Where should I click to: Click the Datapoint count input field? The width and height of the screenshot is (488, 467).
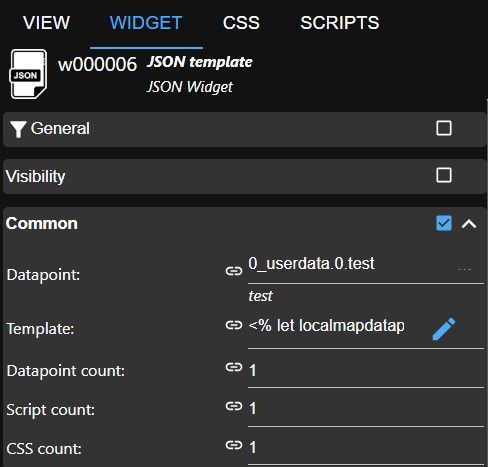coord(366,371)
